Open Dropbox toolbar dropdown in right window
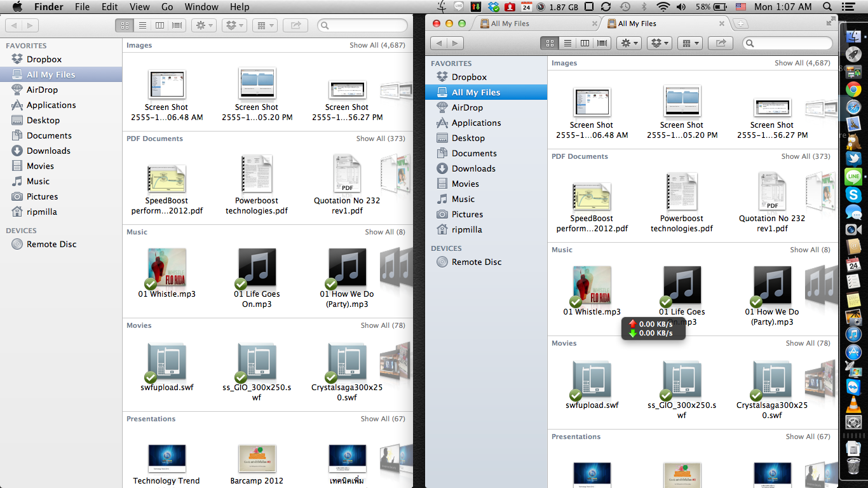 (x=660, y=43)
